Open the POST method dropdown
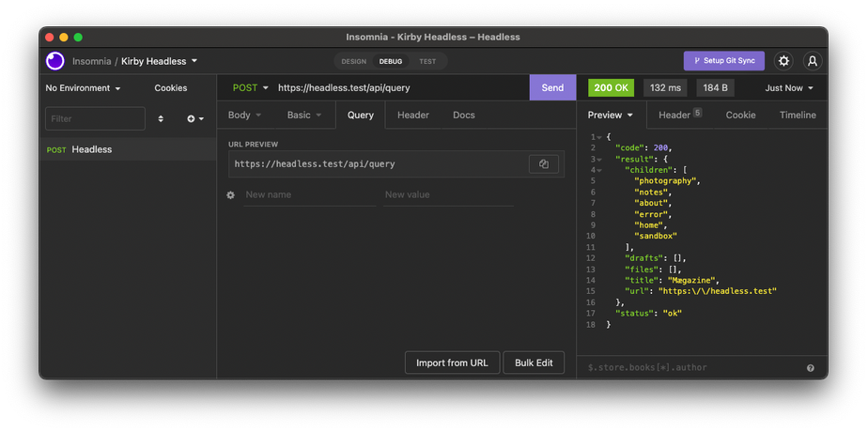 (250, 88)
